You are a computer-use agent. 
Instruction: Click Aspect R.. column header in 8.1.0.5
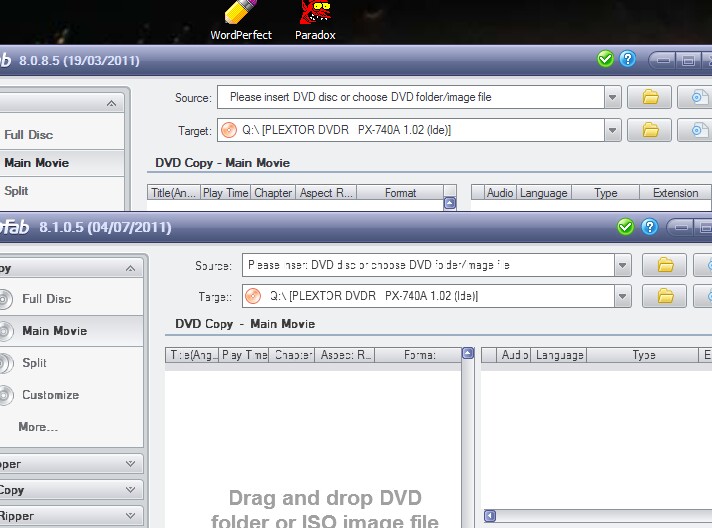point(345,355)
